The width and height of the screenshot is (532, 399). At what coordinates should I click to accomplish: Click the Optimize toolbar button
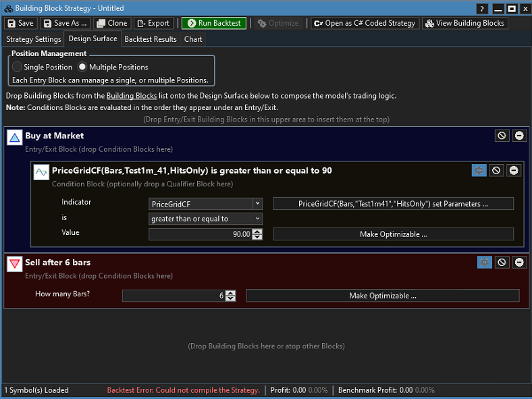click(x=278, y=23)
